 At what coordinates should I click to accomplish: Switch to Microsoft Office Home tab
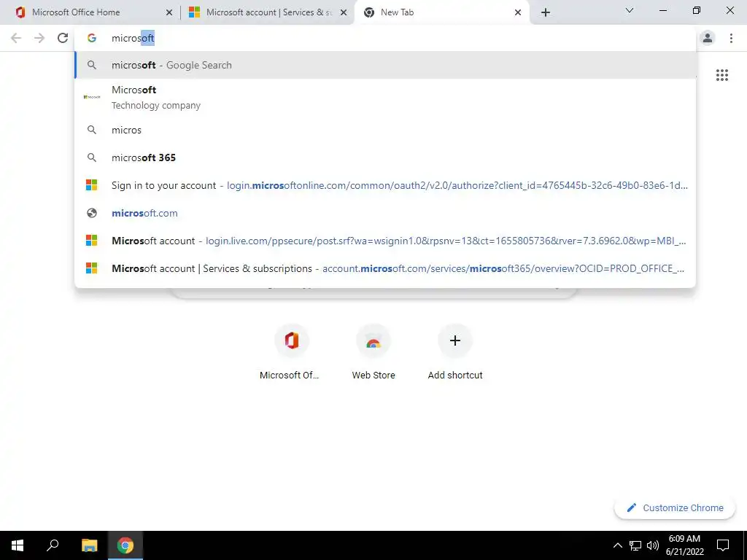coord(90,12)
